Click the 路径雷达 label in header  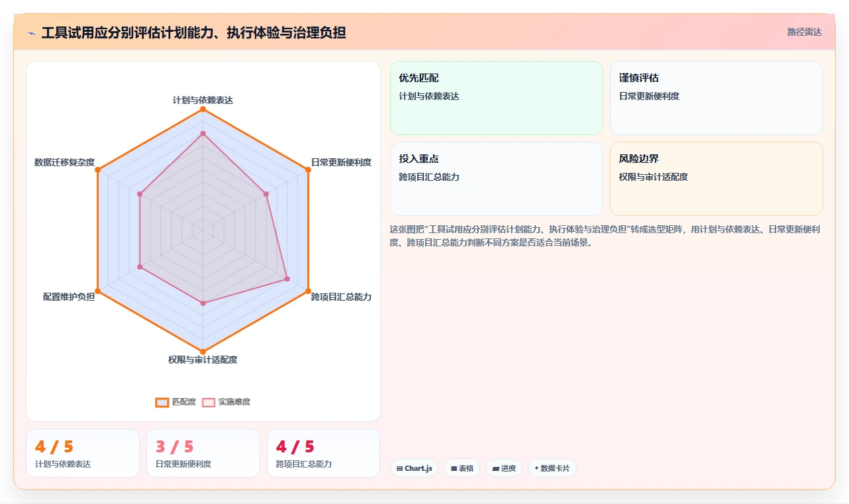[804, 32]
